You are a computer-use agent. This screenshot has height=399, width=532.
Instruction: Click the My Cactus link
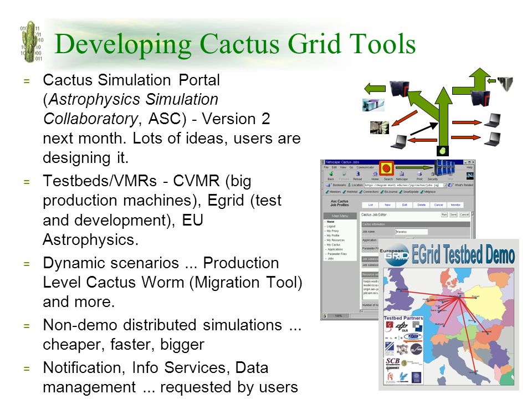pyautogui.click(x=333, y=244)
